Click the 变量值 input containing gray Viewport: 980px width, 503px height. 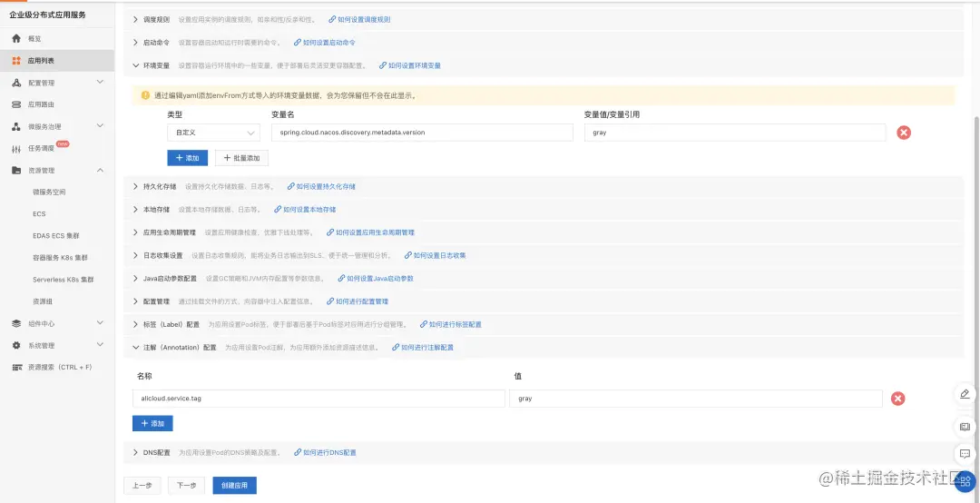pos(735,133)
